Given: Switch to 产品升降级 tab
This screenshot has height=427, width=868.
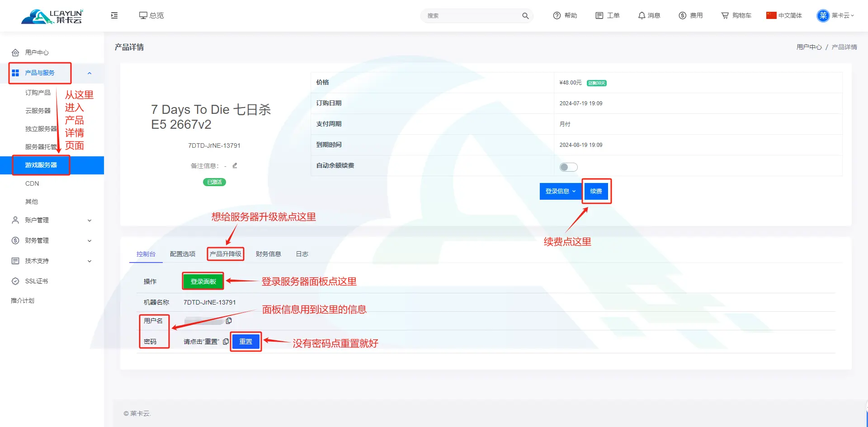Looking at the screenshot, I should click(x=226, y=254).
